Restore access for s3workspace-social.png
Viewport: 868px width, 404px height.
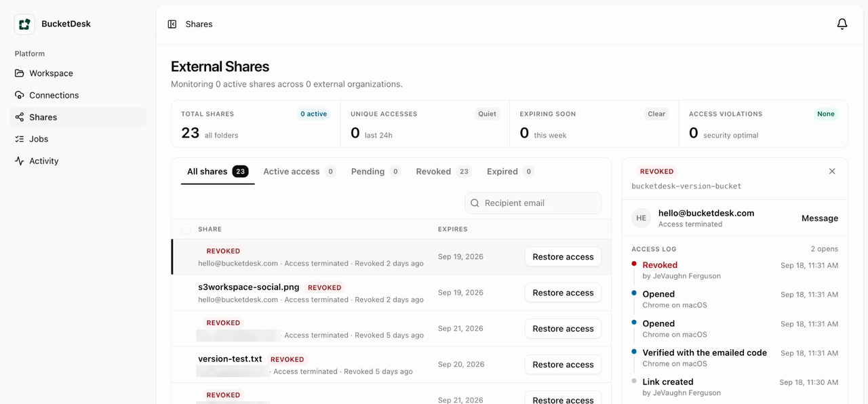click(563, 293)
